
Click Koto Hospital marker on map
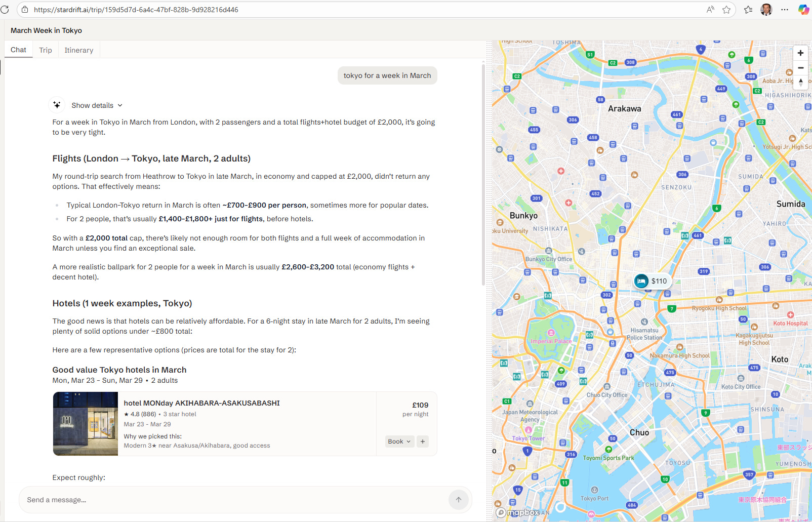point(790,315)
